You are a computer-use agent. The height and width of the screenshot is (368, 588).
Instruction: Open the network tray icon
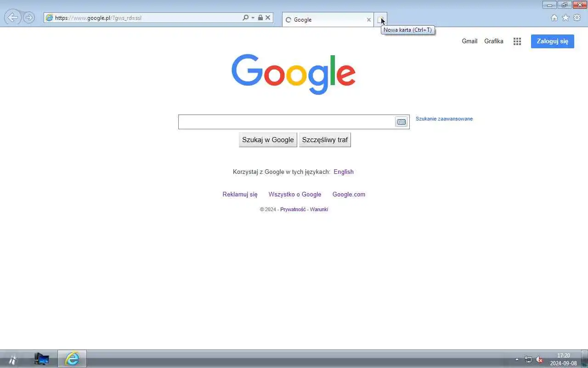click(528, 359)
